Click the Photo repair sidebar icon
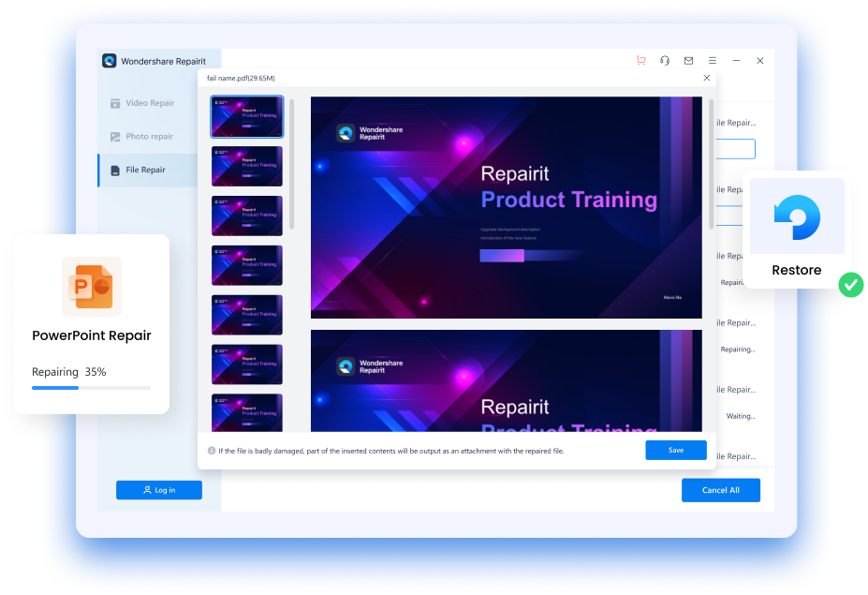868x595 pixels. pyautogui.click(x=115, y=137)
